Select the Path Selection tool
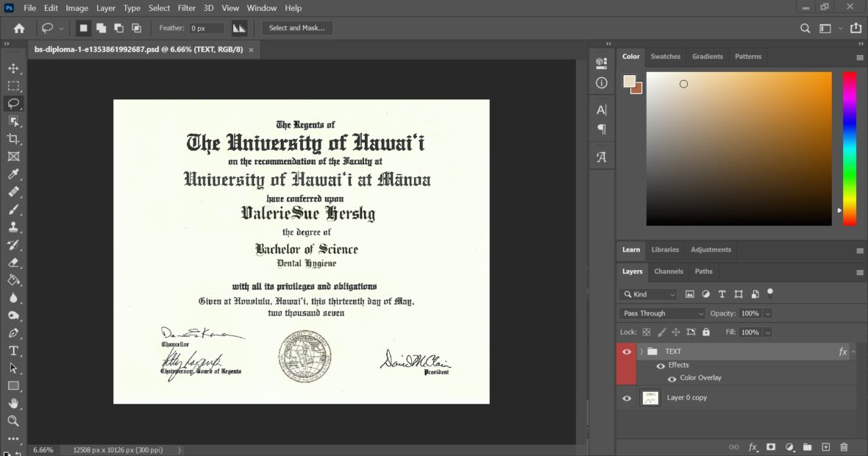Screen dimensions: 868x456 tap(13, 368)
